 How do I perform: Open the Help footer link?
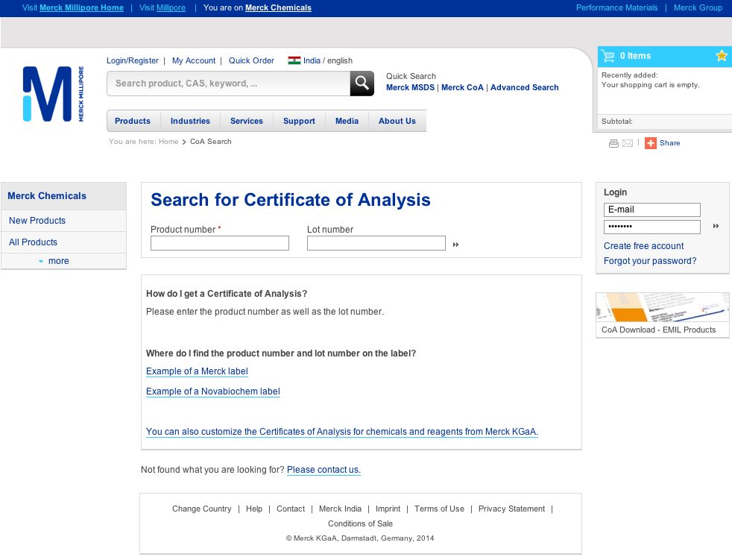254,509
